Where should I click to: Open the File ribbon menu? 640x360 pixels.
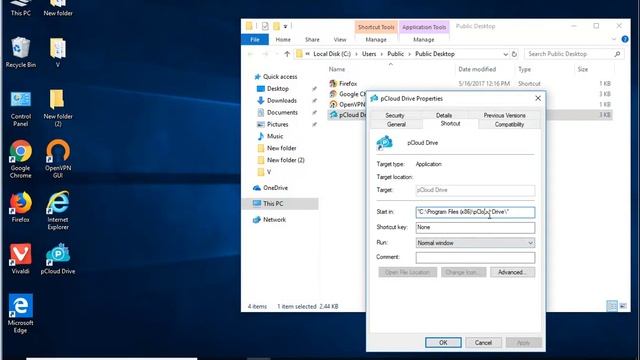255,40
